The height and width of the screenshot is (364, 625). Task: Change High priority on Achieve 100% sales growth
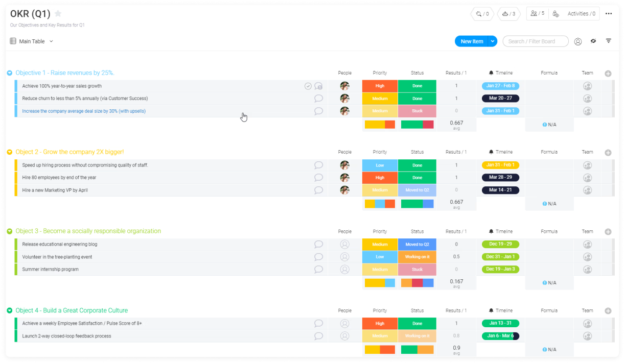(x=380, y=86)
